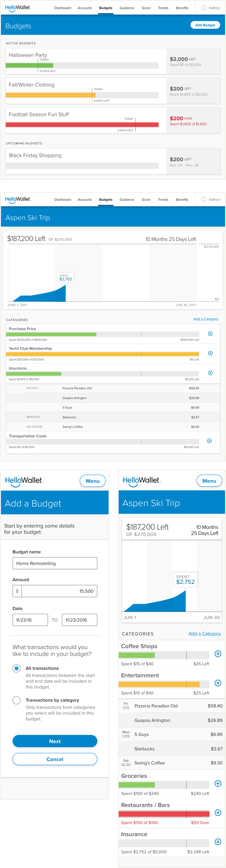Viewport: 226px width, 868px height.
Task: Click the Add Budget button
Action: (x=205, y=25)
